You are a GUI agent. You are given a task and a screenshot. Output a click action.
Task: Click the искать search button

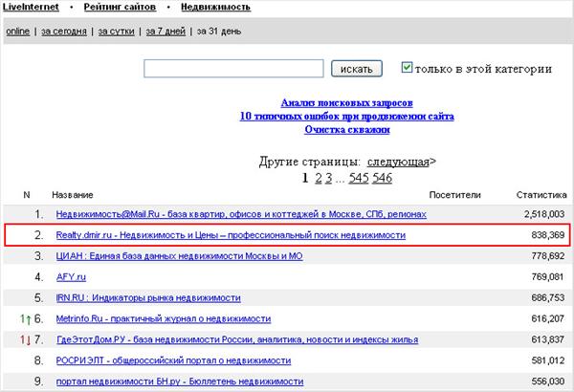(357, 69)
